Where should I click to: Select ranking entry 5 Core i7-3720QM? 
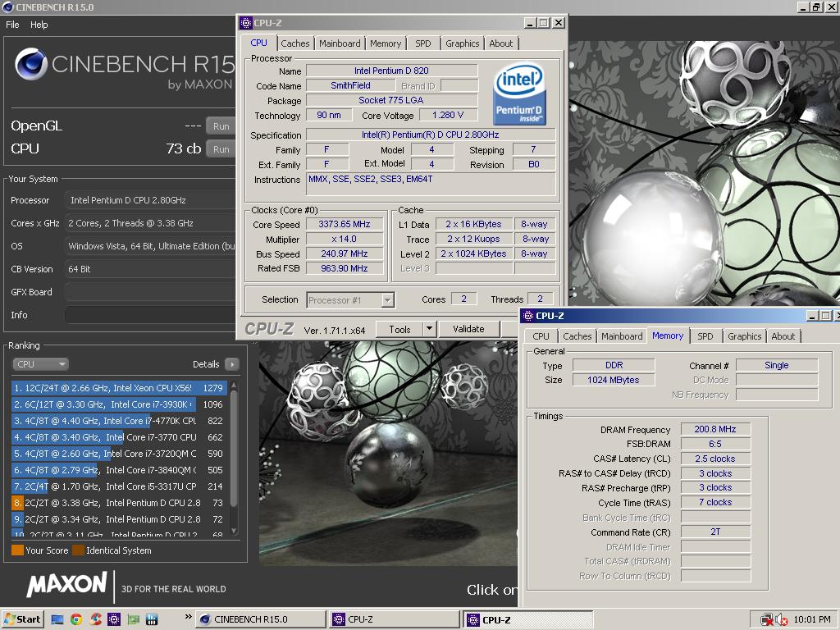pos(119,454)
